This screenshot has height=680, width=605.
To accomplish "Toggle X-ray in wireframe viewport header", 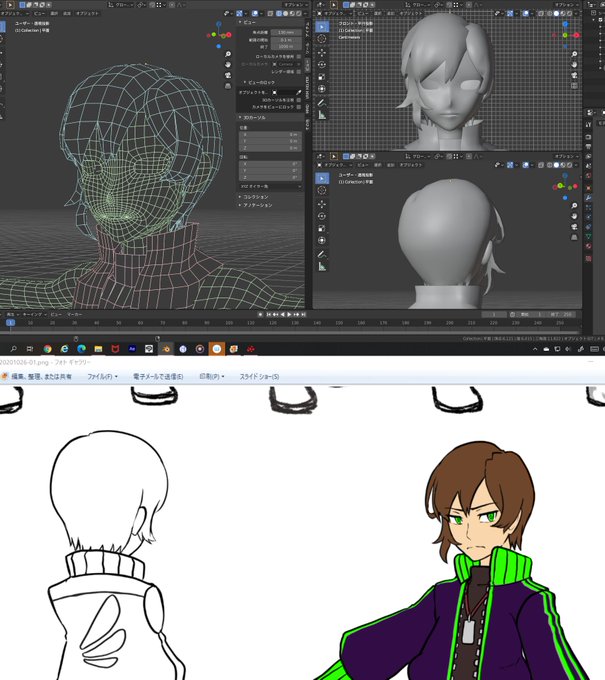I will [270, 14].
